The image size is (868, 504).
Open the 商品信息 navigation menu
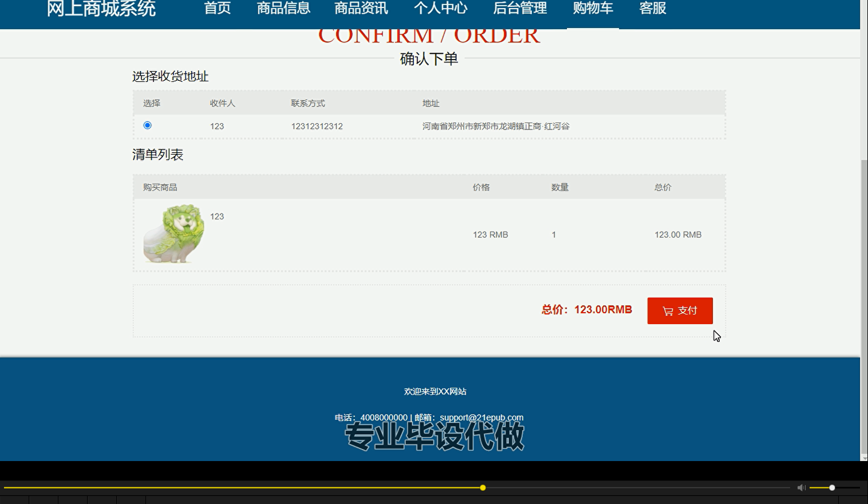point(283,9)
